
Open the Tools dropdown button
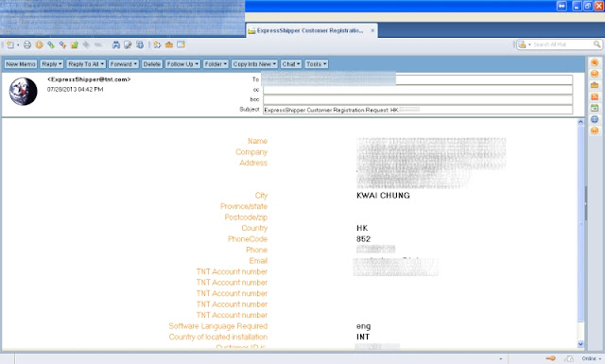[317, 64]
